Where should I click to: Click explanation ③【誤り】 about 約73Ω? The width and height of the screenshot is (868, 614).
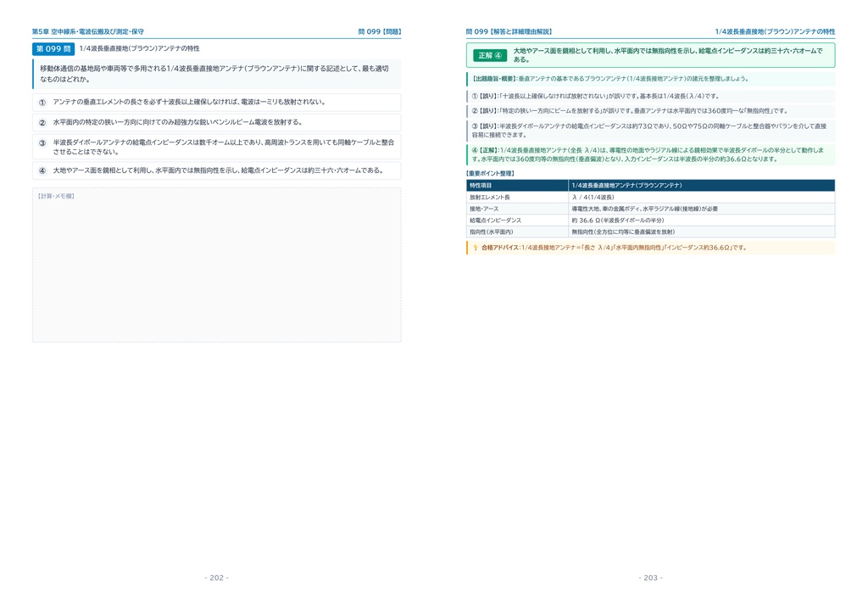650,130
